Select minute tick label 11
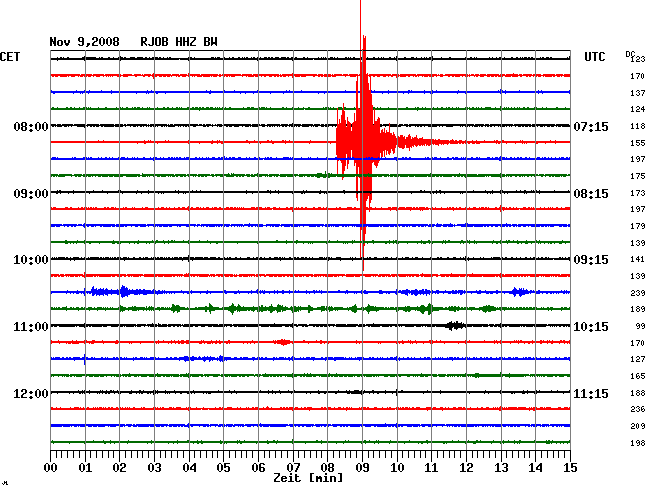Viewport: 650px width, 494px height. [431, 467]
